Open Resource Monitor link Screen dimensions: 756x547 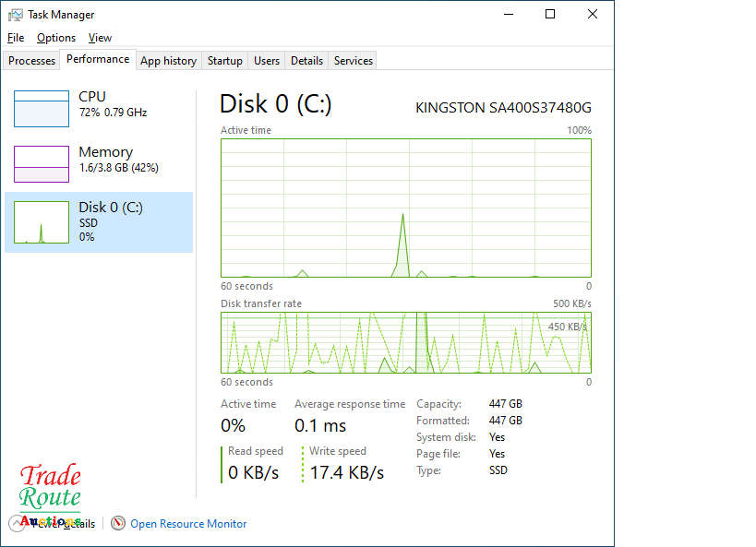click(x=188, y=524)
